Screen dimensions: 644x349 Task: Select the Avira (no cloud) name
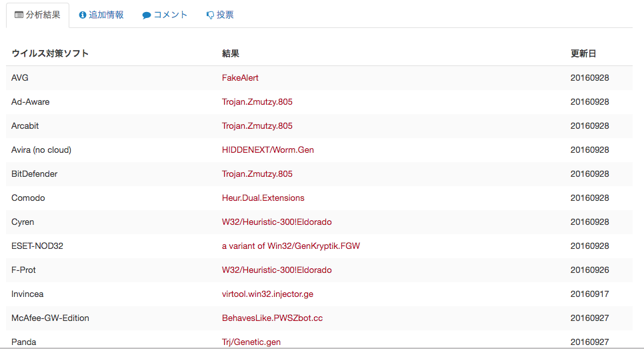41,149
